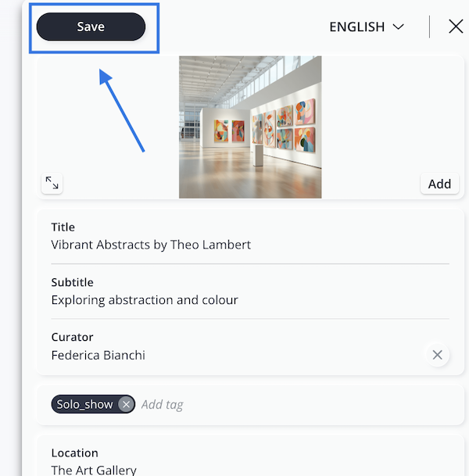The height and width of the screenshot is (476, 469).
Task: Close the panel with the X icon
Action: tap(456, 27)
